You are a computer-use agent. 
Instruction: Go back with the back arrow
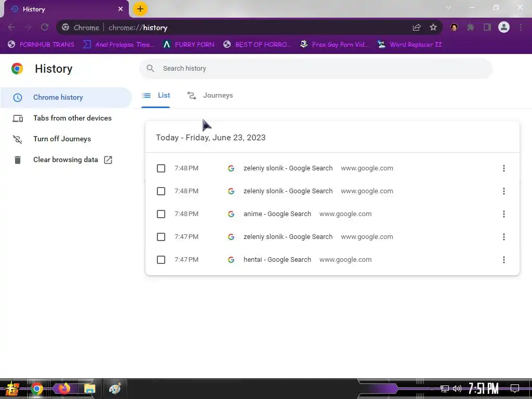[x=11, y=28]
